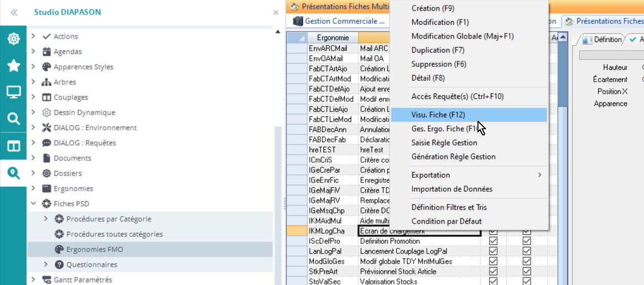Click the monitor icon in left sidebar
The height and width of the screenshot is (285, 644).
coord(13,92)
